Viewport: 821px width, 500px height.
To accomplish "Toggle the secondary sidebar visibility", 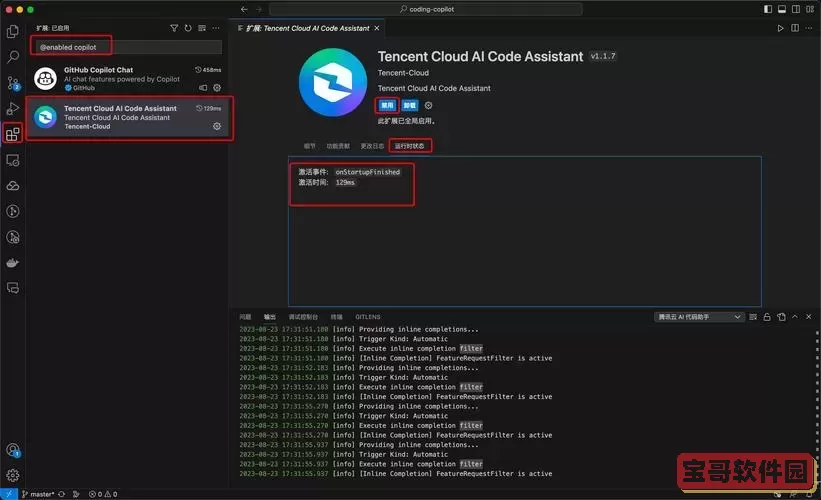I will point(796,9).
